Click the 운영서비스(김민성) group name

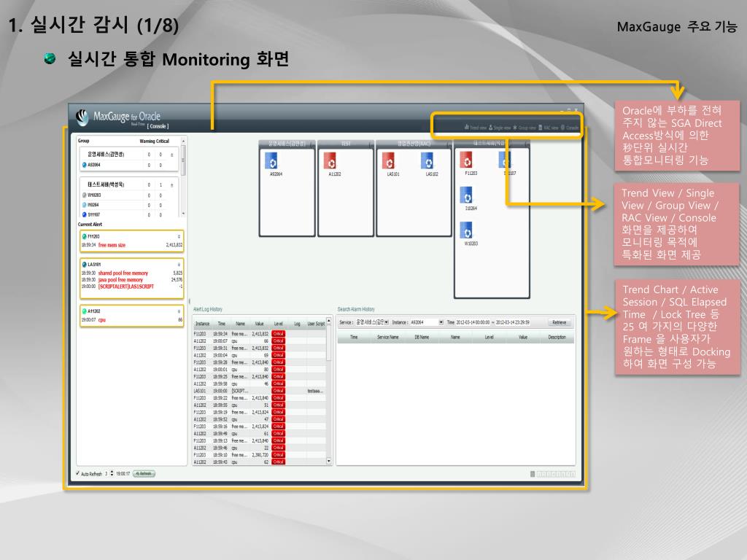click(106, 155)
